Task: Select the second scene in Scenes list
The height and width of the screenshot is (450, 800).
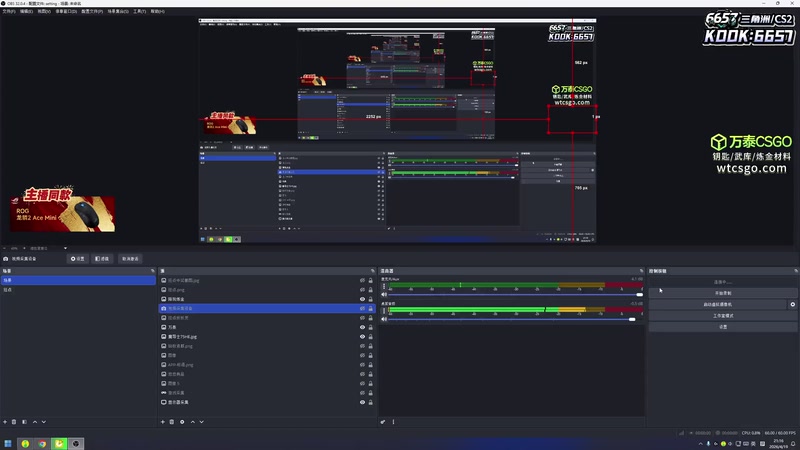Action: click(78, 290)
